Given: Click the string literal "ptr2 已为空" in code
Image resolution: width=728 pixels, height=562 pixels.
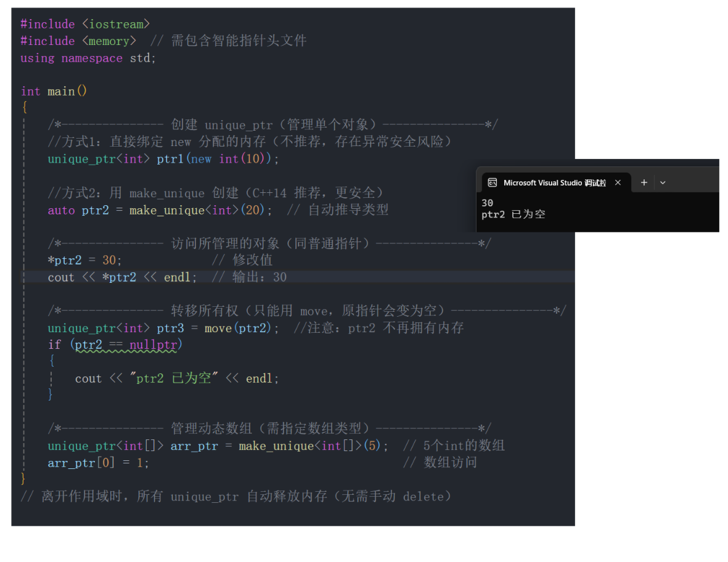Looking at the screenshot, I should point(173,379).
